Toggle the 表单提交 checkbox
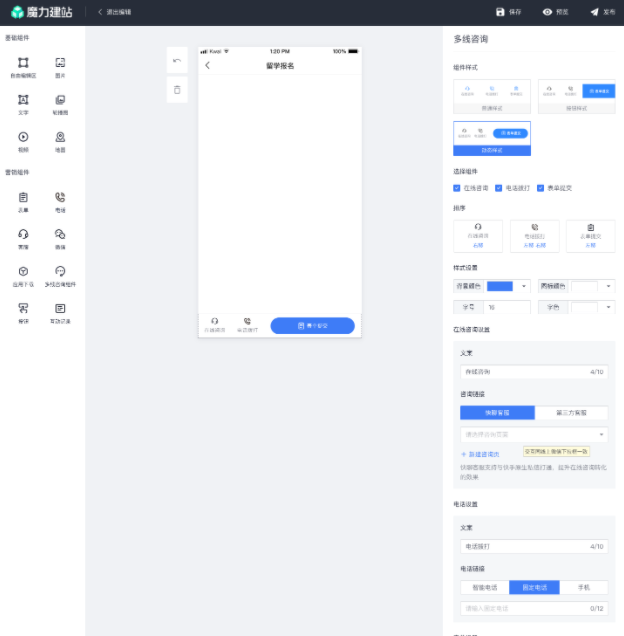This screenshot has width=624, height=636. 541,188
